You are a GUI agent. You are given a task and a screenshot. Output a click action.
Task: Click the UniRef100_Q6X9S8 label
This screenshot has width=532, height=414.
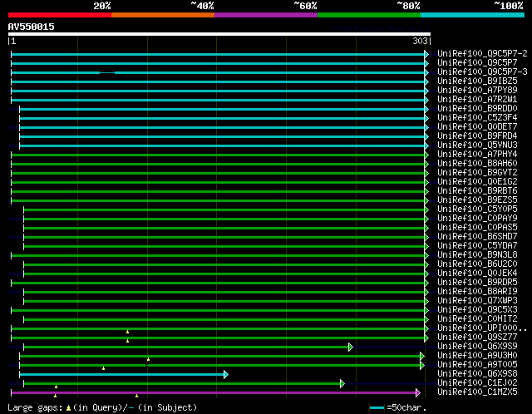tap(477, 374)
